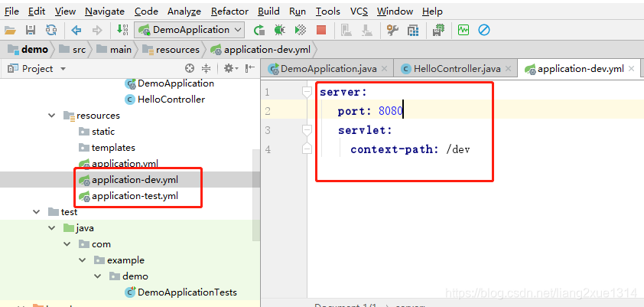The height and width of the screenshot is (307, 644).
Task: Collapse the resources folder chevron
Action: [x=52, y=116]
